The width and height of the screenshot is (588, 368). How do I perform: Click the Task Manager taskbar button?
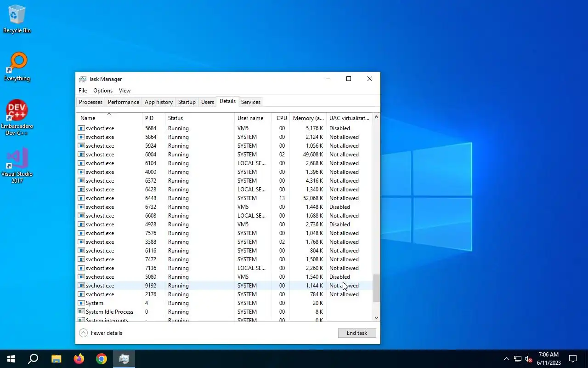pos(124,359)
